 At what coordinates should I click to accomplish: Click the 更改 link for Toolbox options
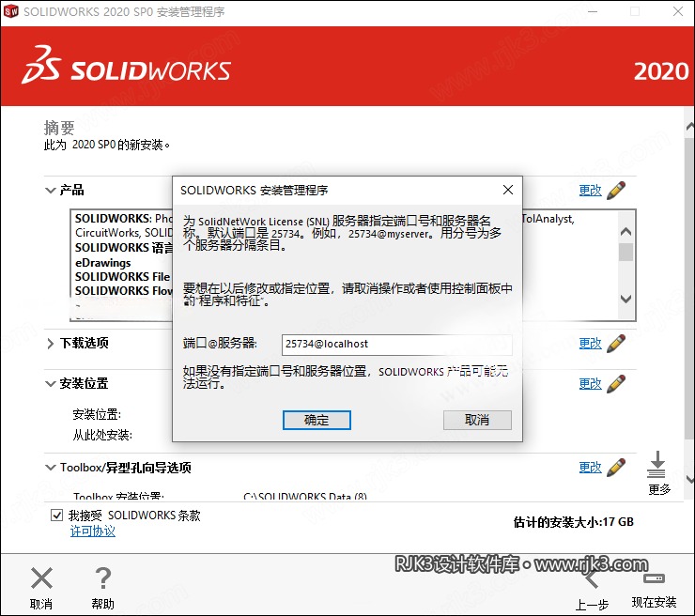(591, 468)
